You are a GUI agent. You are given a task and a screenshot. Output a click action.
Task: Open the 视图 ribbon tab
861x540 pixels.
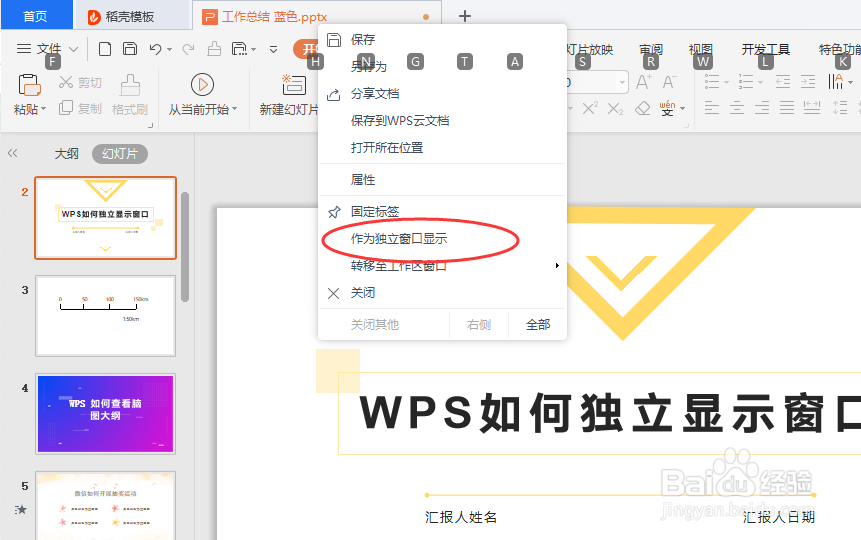701,49
